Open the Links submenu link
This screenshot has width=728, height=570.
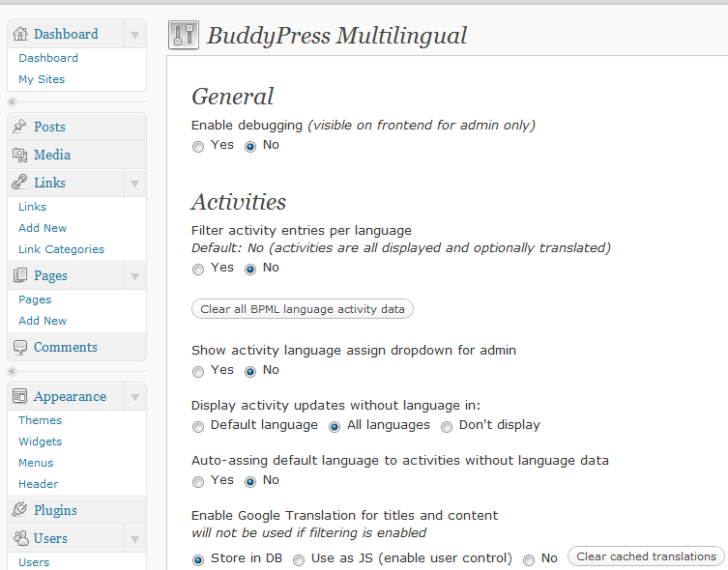point(33,207)
